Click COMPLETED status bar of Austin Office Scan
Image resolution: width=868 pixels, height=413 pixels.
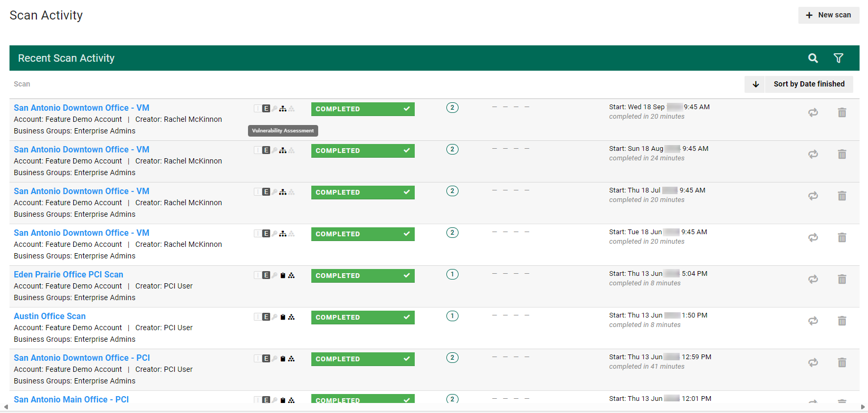click(x=363, y=318)
